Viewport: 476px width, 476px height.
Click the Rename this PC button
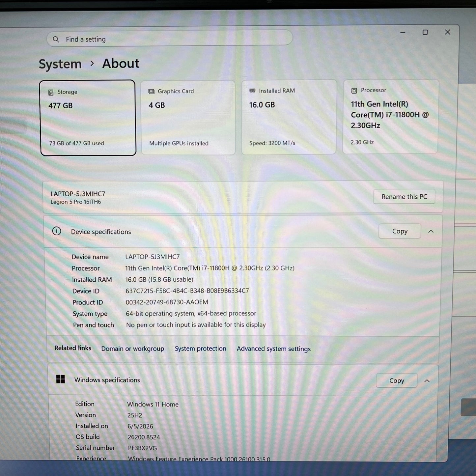pyautogui.click(x=404, y=197)
